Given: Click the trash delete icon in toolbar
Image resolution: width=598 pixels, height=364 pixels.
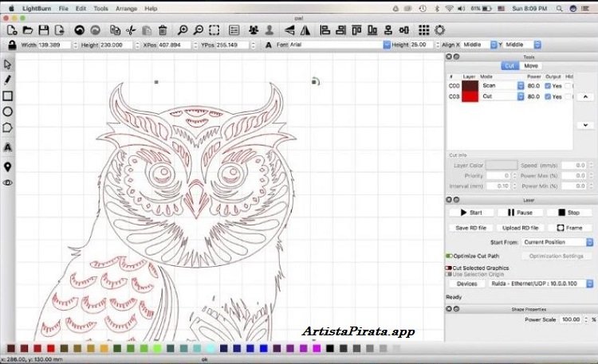Looking at the screenshot, I should coord(162,30).
